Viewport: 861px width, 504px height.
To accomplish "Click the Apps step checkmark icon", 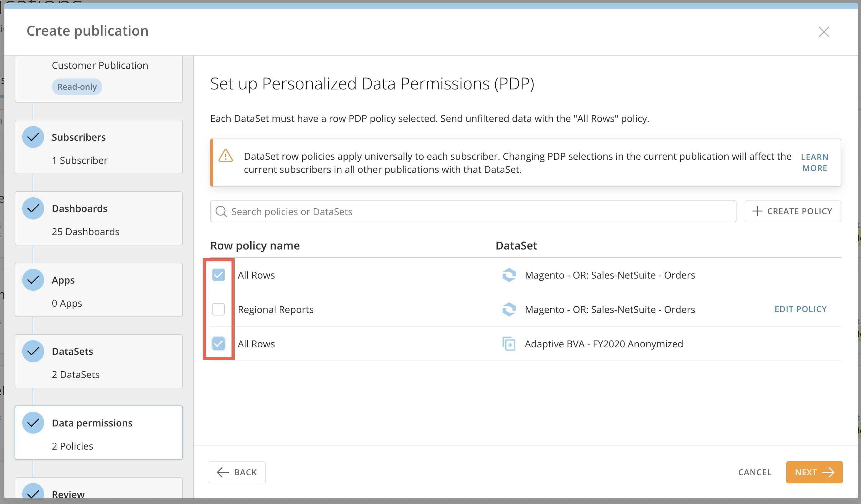I will (33, 280).
